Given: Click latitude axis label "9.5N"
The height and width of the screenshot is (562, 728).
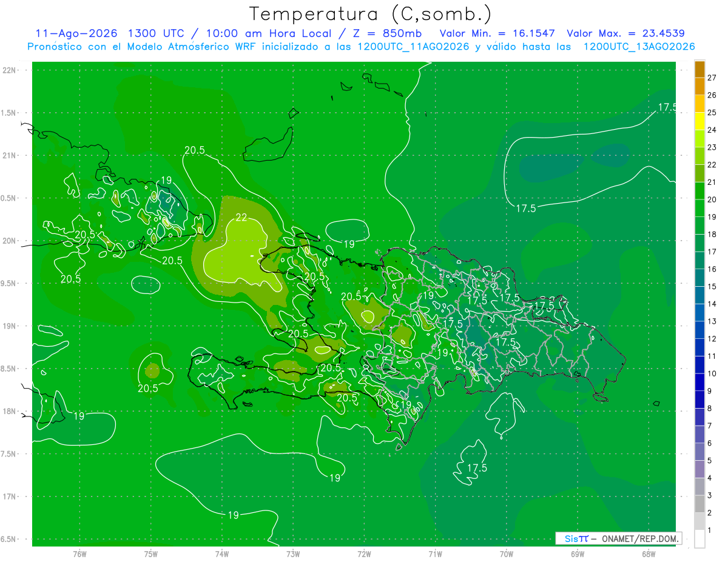Looking at the screenshot, I should (x=10, y=283).
